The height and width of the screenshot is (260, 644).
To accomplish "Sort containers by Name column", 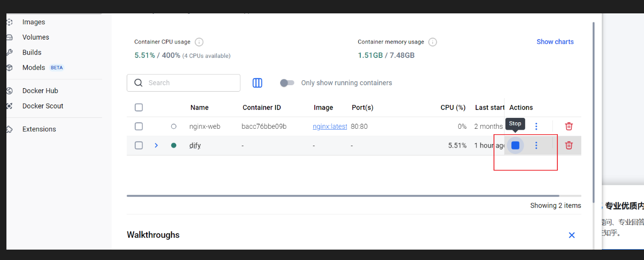I will (199, 107).
